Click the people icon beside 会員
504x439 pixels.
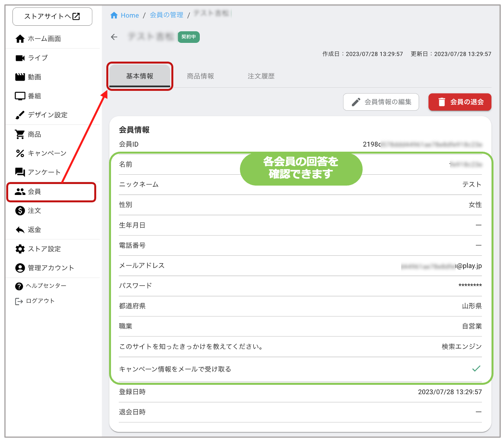[x=20, y=191]
